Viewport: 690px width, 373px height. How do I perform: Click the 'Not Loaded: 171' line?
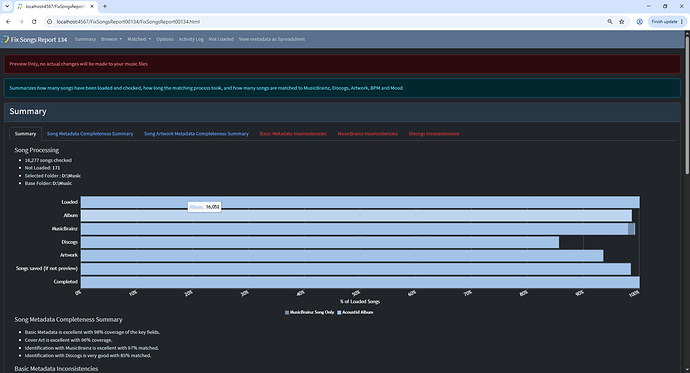pos(42,168)
